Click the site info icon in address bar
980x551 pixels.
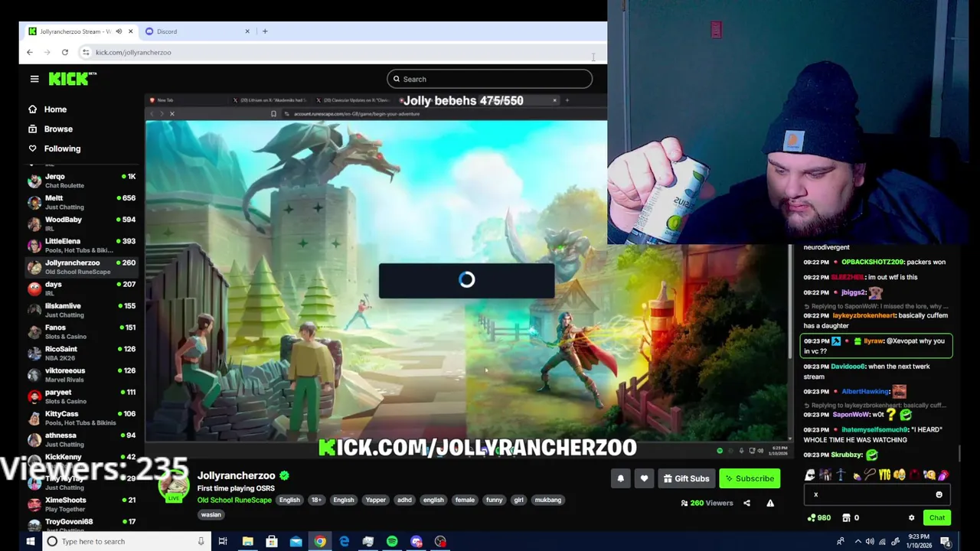(86, 52)
